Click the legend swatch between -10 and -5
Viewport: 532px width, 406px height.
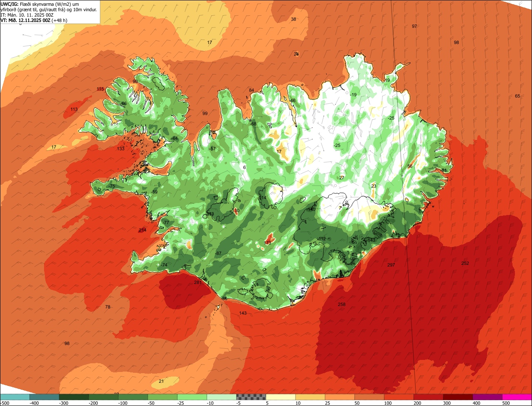coord(222,397)
